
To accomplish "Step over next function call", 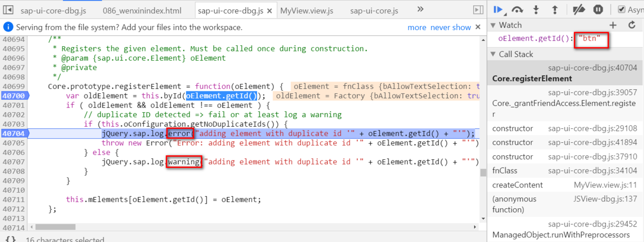I will pyautogui.click(x=517, y=9).
